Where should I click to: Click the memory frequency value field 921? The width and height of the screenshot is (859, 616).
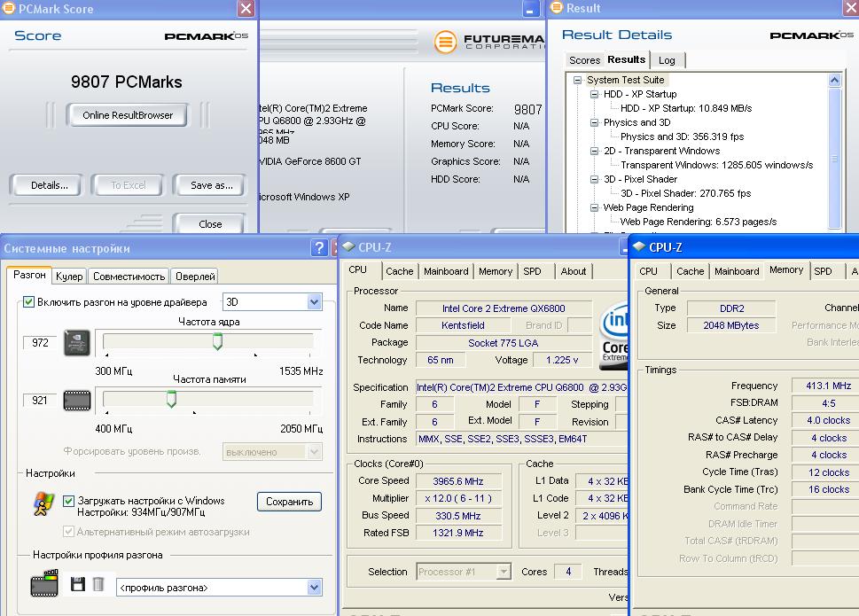[x=40, y=401]
